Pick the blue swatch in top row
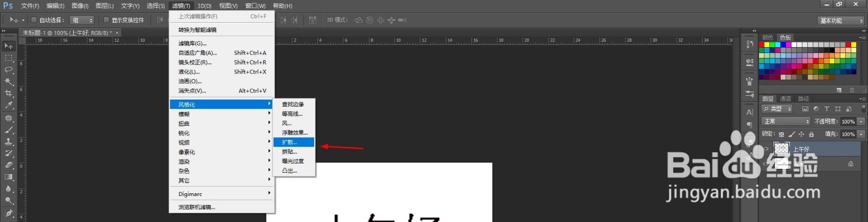 [x=783, y=44]
